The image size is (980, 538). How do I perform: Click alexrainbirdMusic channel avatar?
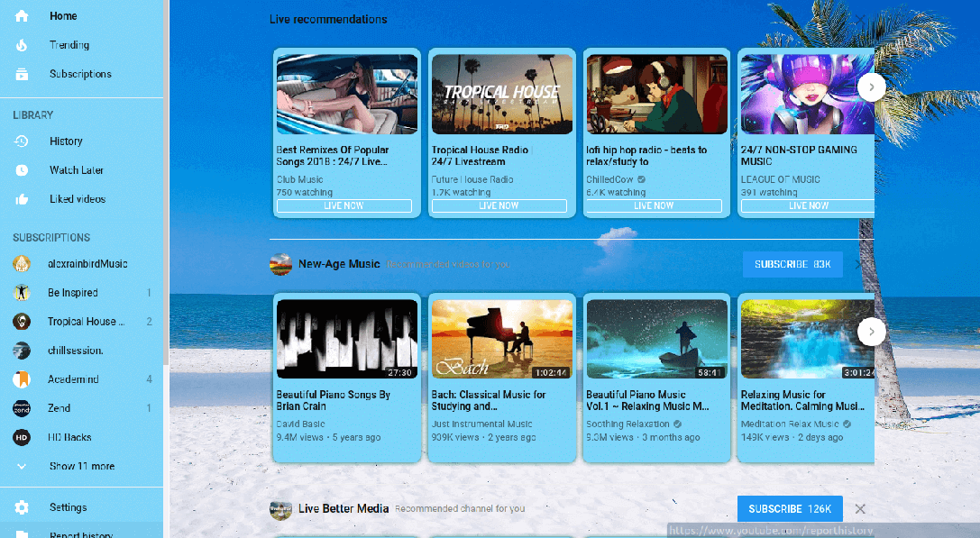[x=22, y=264]
